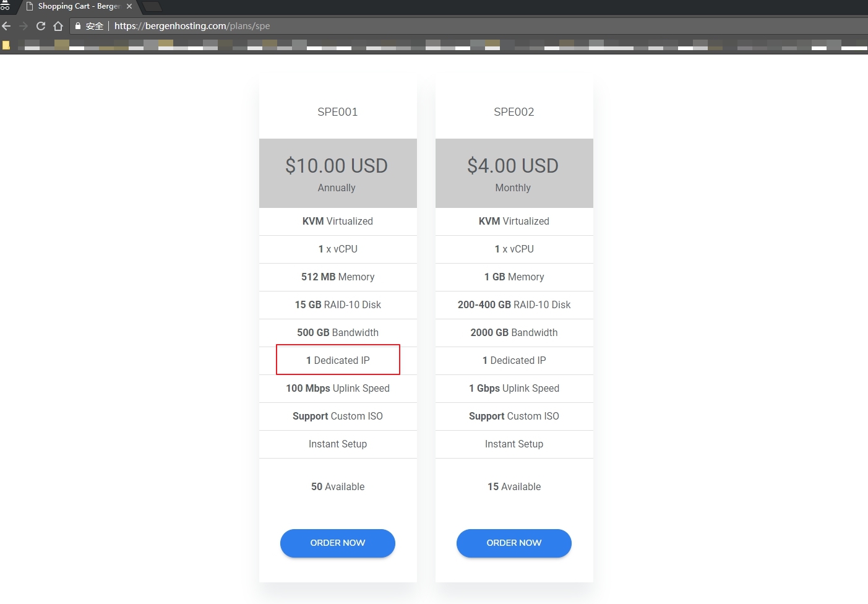Click the secure padlock icon
The width and height of the screenshot is (868, 604).
[78, 26]
